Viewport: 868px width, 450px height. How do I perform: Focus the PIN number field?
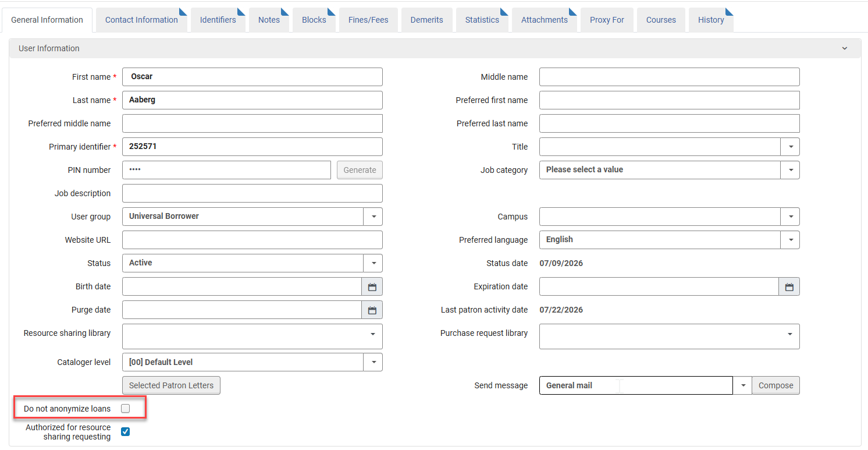[x=226, y=170]
